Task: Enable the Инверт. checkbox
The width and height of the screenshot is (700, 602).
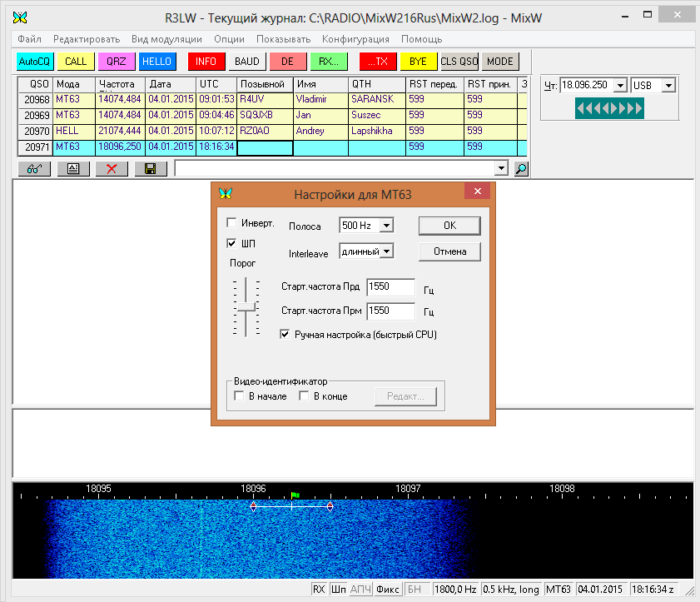Action: click(231, 223)
